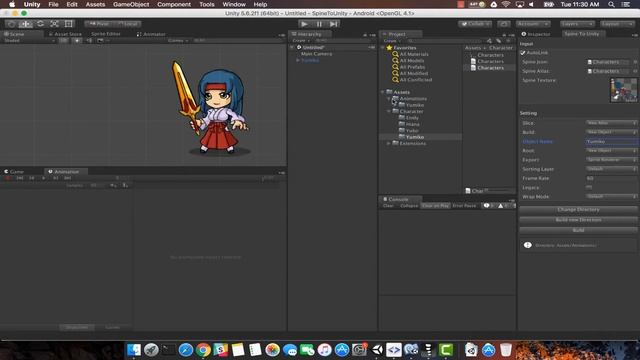Viewport: 640px width, 360px height.
Task: Select the Rotate tool in toolbar
Action: 40,24
